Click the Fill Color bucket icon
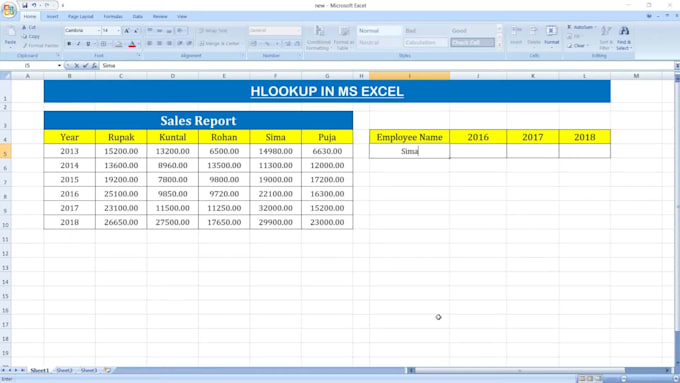 click(118, 44)
